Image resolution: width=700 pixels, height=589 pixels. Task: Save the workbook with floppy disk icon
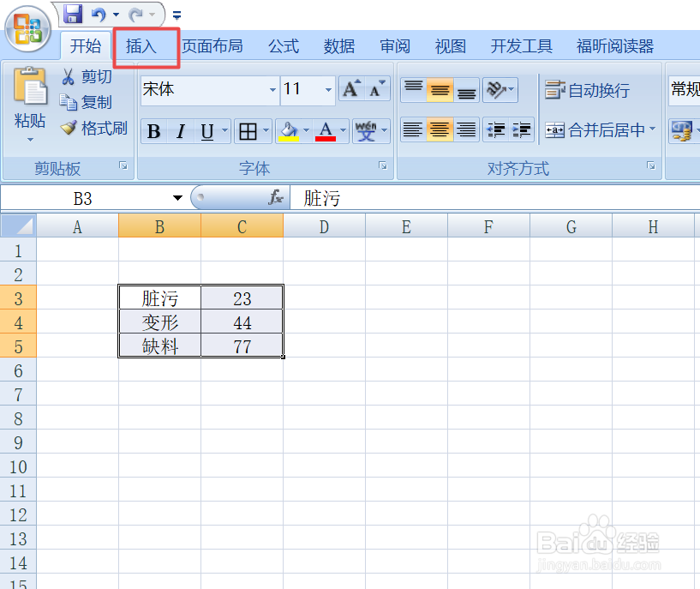(x=73, y=14)
